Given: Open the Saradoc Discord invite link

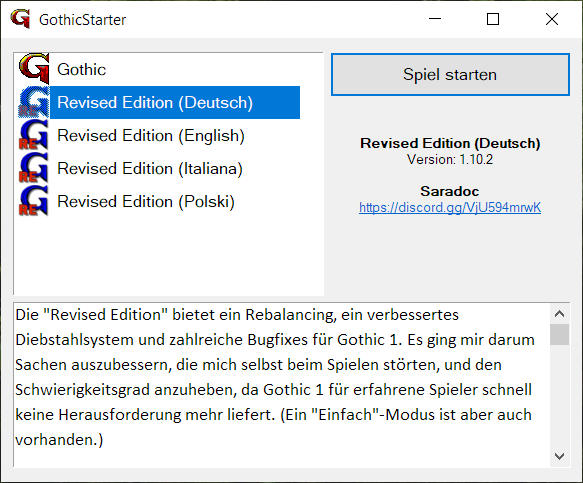Looking at the screenshot, I should click(450, 207).
